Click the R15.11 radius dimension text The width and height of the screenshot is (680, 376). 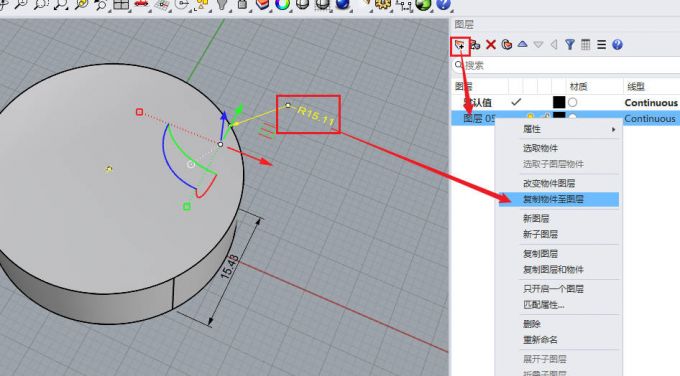pos(316,116)
